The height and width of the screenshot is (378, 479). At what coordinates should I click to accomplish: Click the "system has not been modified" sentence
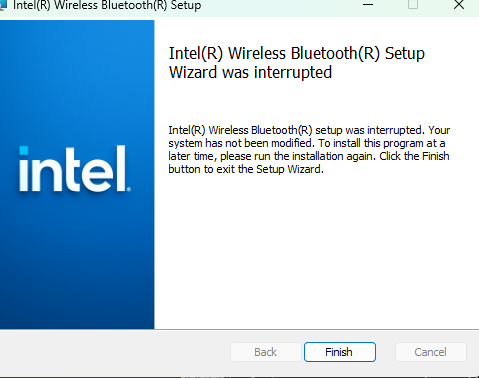241,143
